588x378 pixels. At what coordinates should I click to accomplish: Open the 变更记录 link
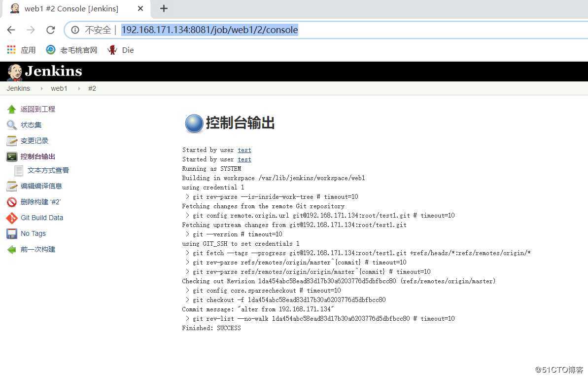pyautogui.click(x=34, y=141)
